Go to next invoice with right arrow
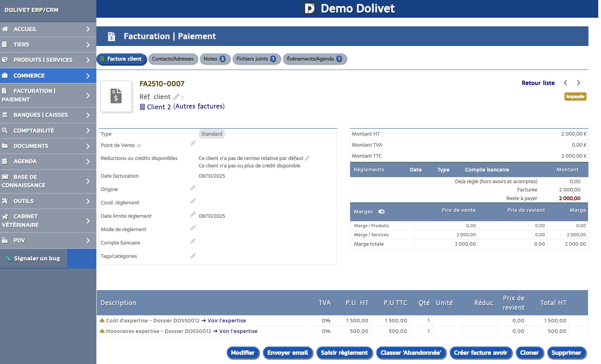 pos(578,83)
